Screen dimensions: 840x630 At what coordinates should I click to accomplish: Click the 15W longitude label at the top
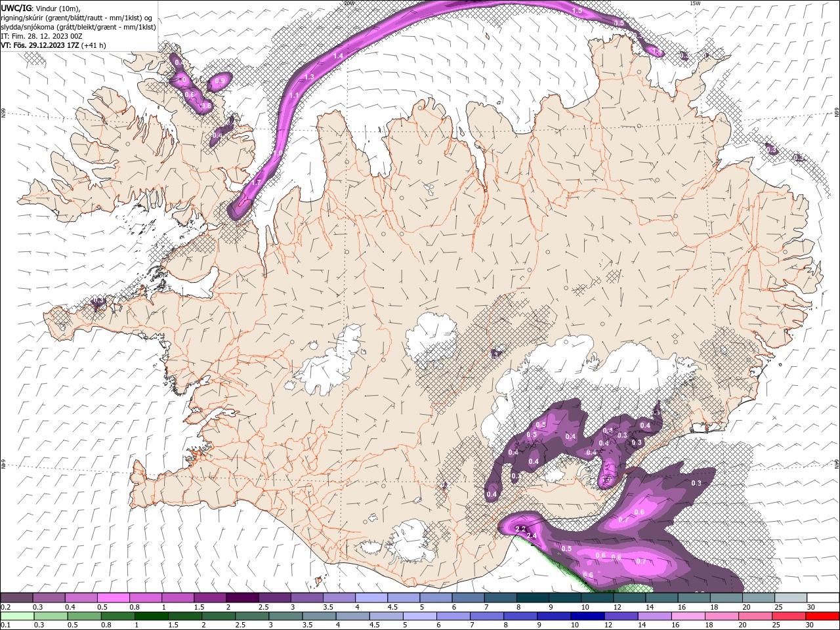[x=695, y=3]
